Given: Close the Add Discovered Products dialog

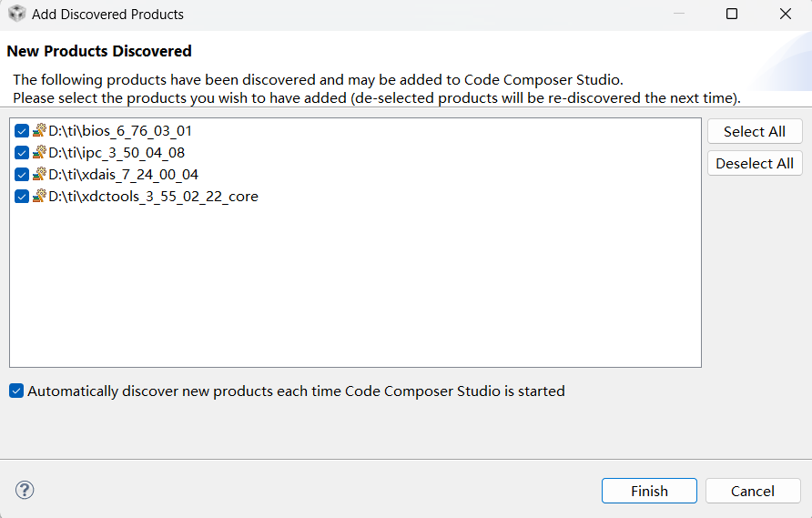Looking at the screenshot, I should tap(786, 15).
